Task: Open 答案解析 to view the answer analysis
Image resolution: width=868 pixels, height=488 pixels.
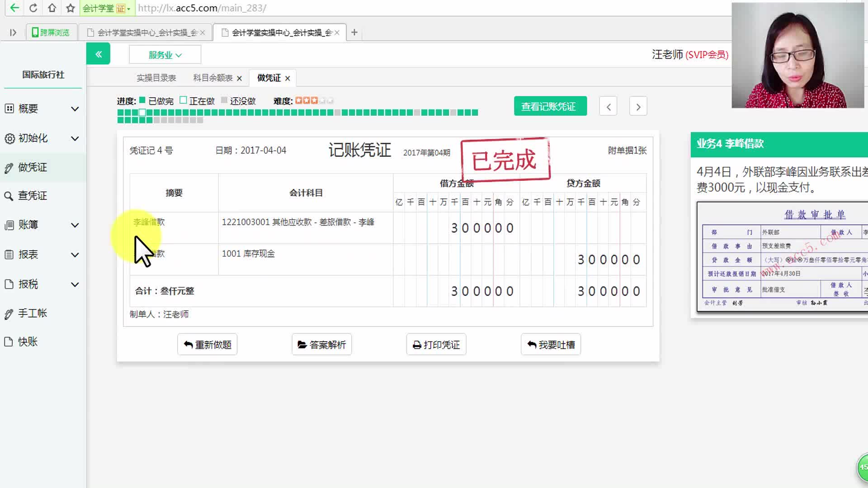Action: 321,344
